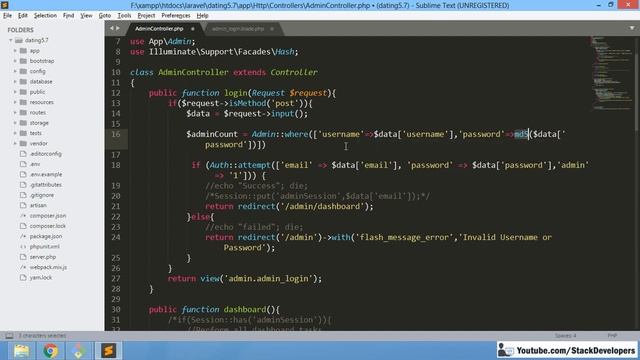Click the minimap code overview
This screenshot has width=640, height=360.
(x=611, y=73)
